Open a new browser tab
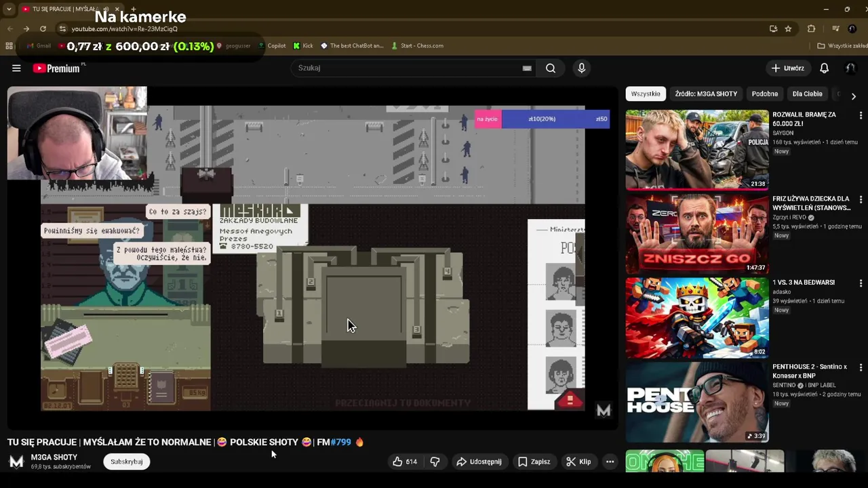The height and width of the screenshot is (488, 868). point(133,9)
